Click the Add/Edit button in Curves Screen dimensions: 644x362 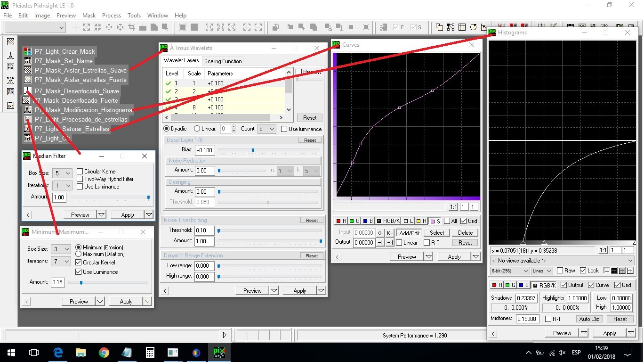click(409, 233)
